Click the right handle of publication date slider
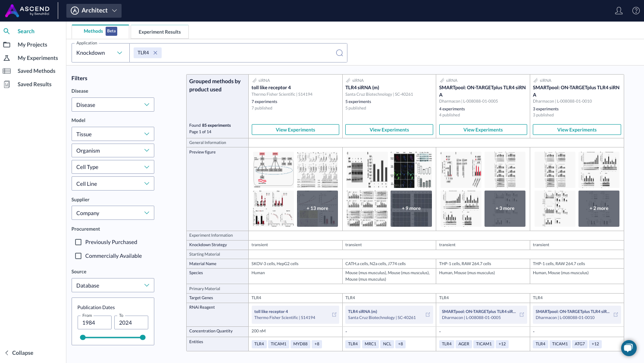 (143, 338)
